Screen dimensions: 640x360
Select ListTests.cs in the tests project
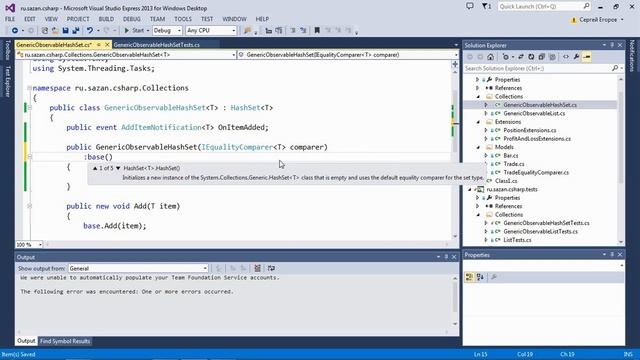pyautogui.click(x=517, y=240)
